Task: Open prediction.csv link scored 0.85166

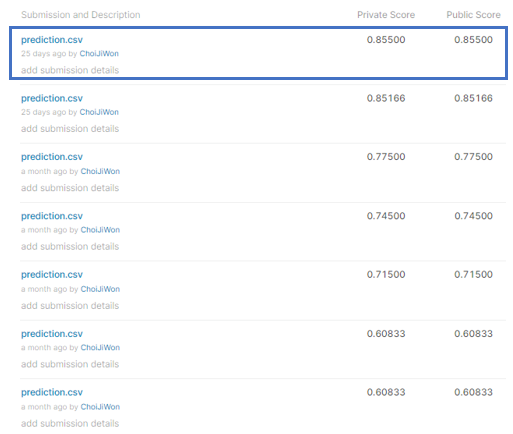Action: tap(52, 99)
